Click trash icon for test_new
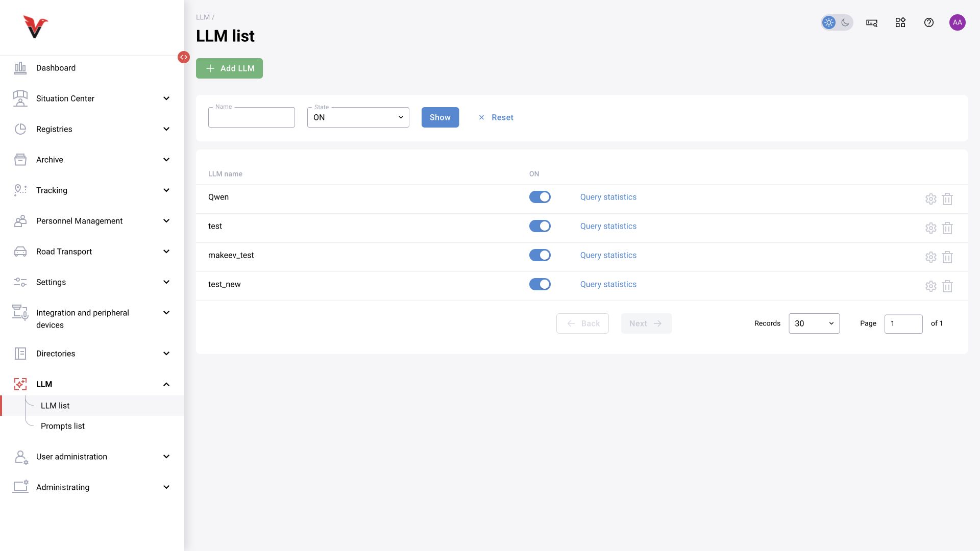This screenshot has height=551, width=980. (x=947, y=286)
